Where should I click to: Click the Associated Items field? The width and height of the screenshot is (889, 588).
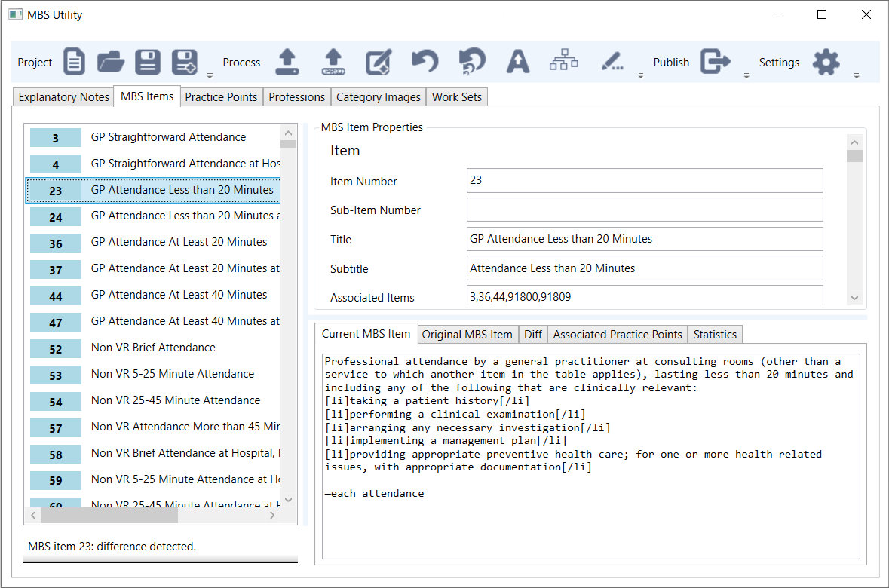tap(645, 296)
